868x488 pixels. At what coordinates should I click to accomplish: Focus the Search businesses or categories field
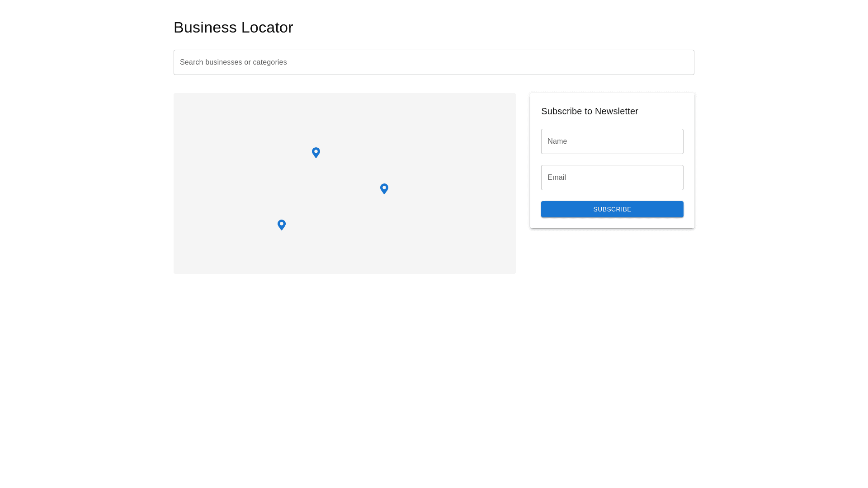(433, 62)
